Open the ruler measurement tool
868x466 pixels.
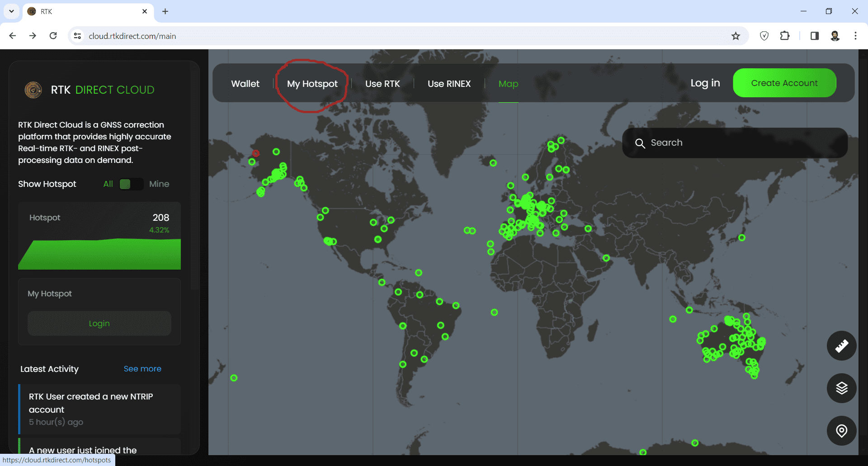pos(841,346)
